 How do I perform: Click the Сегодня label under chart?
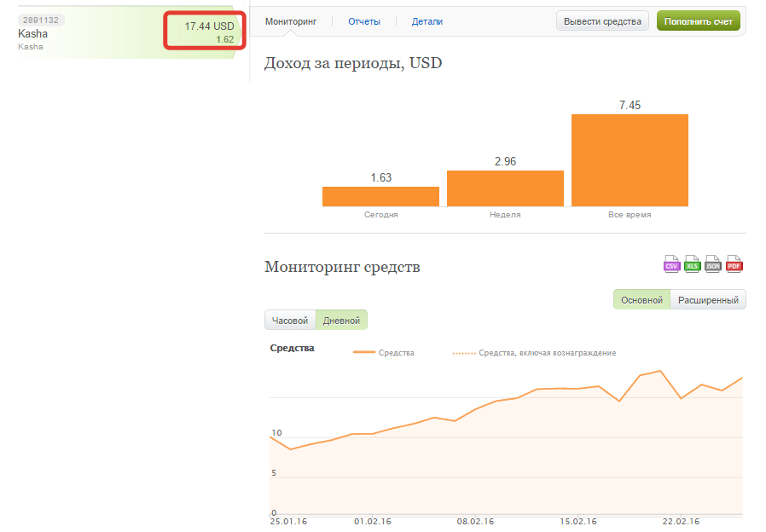[x=381, y=214]
